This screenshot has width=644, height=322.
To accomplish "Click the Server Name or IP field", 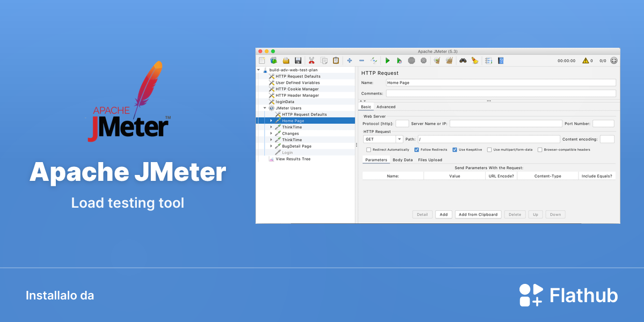I will point(506,123).
